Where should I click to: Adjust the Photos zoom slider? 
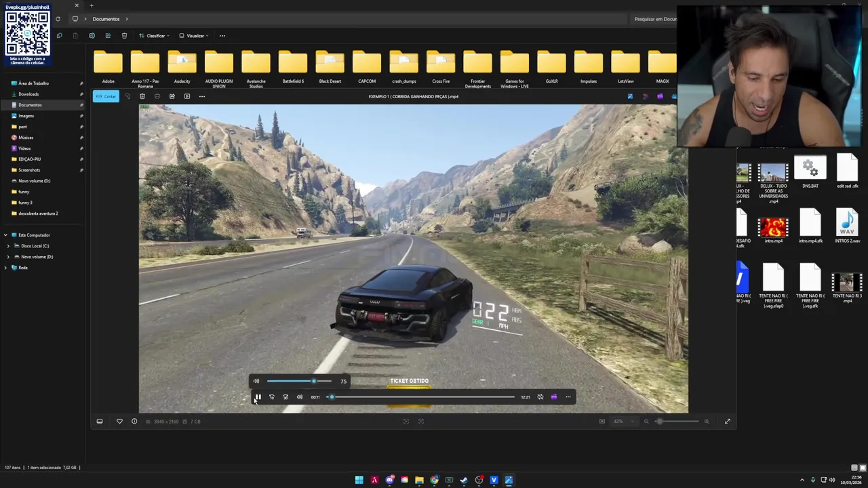point(676,422)
